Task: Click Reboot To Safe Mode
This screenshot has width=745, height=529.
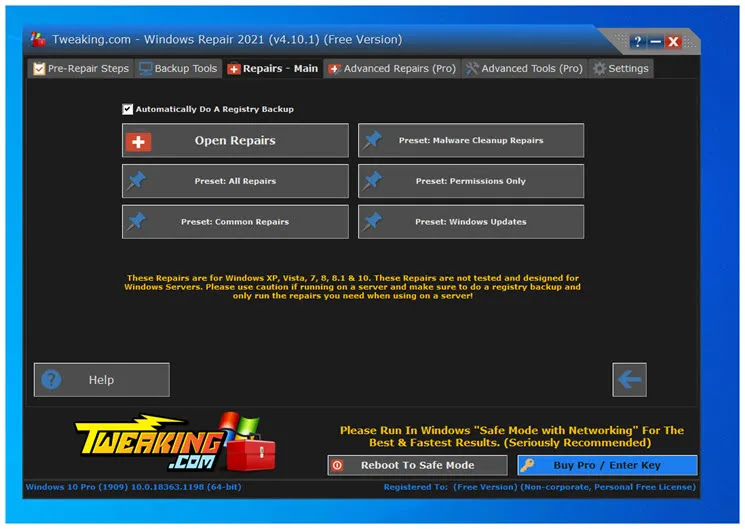Action: [417, 465]
